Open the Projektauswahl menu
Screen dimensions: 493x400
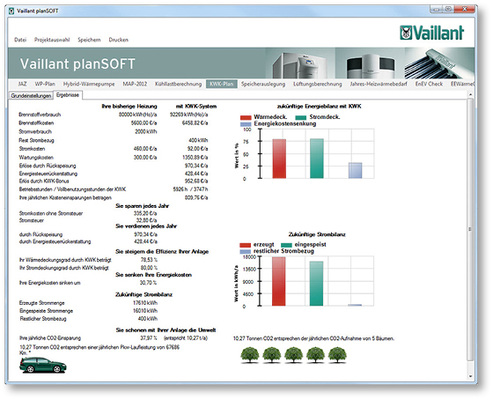(x=52, y=40)
